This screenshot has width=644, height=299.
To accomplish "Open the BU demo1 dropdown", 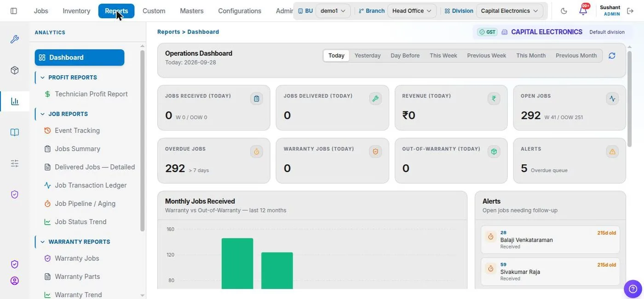I will tap(333, 11).
